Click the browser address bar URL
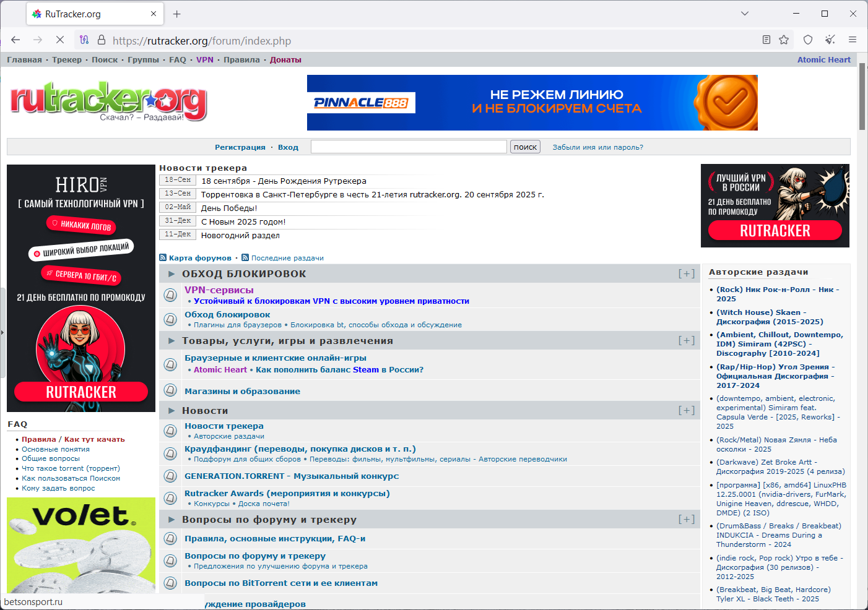 (202, 41)
